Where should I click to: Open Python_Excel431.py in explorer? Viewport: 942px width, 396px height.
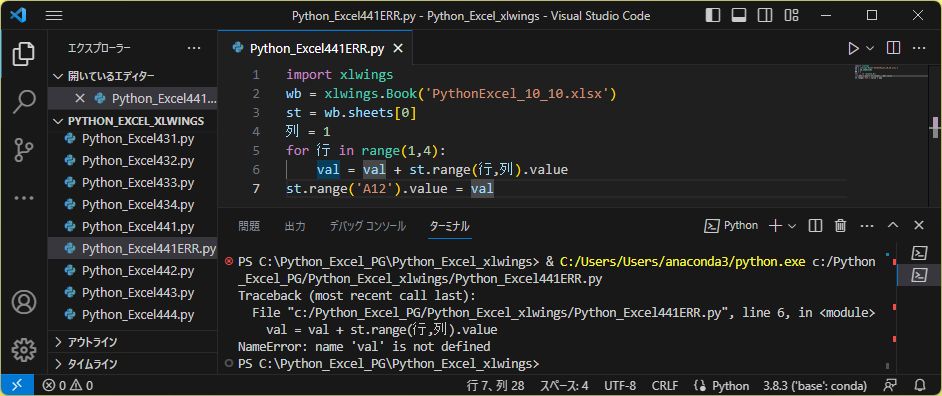[x=133, y=139]
